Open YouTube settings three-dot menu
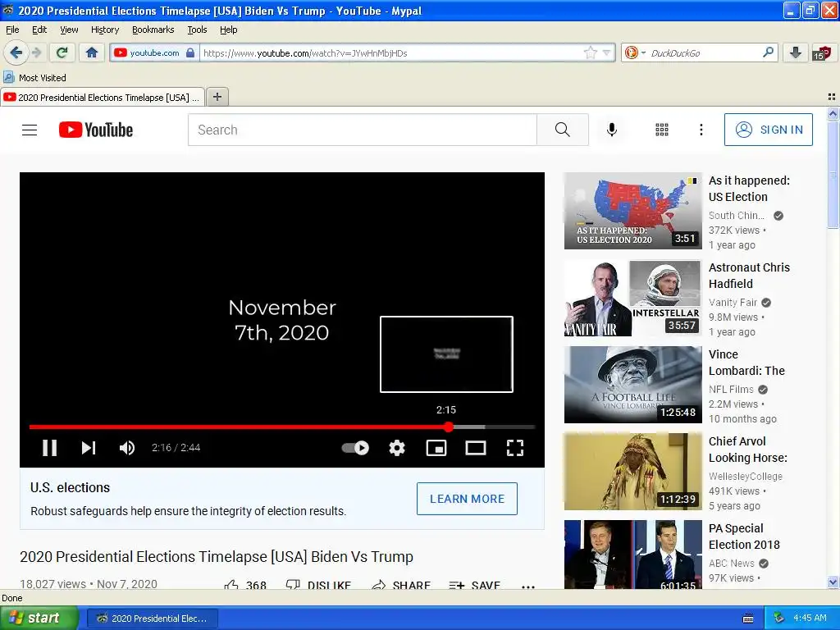 [701, 130]
